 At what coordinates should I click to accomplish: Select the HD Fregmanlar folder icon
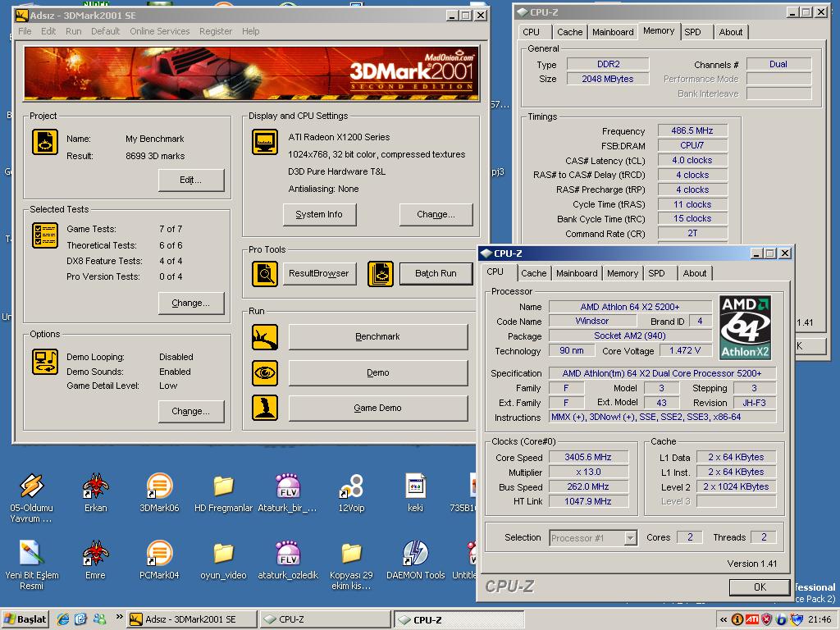pyautogui.click(x=223, y=486)
